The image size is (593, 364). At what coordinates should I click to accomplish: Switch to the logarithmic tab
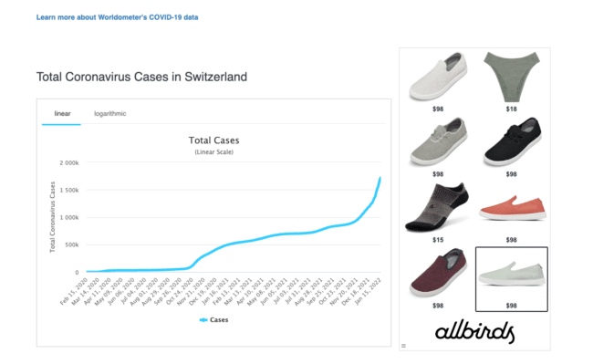(x=110, y=113)
